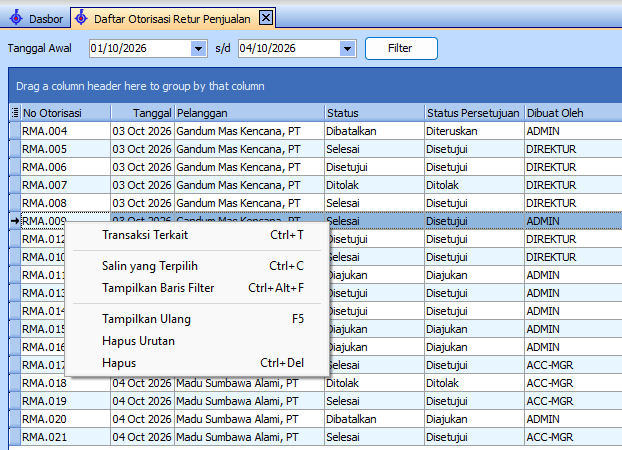Click the row indicator arrow of RMA.009

[15, 221]
